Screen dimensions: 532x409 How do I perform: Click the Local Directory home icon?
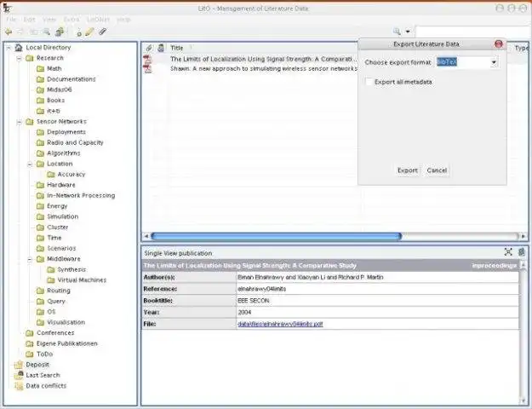pos(19,48)
